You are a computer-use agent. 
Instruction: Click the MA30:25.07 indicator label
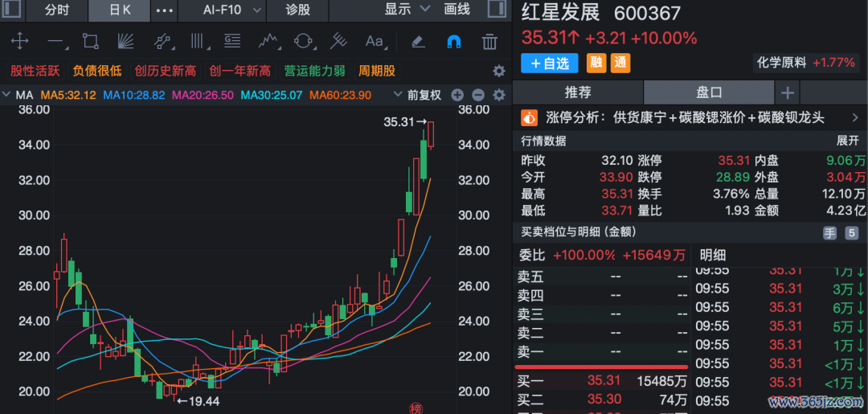point(272,95)
